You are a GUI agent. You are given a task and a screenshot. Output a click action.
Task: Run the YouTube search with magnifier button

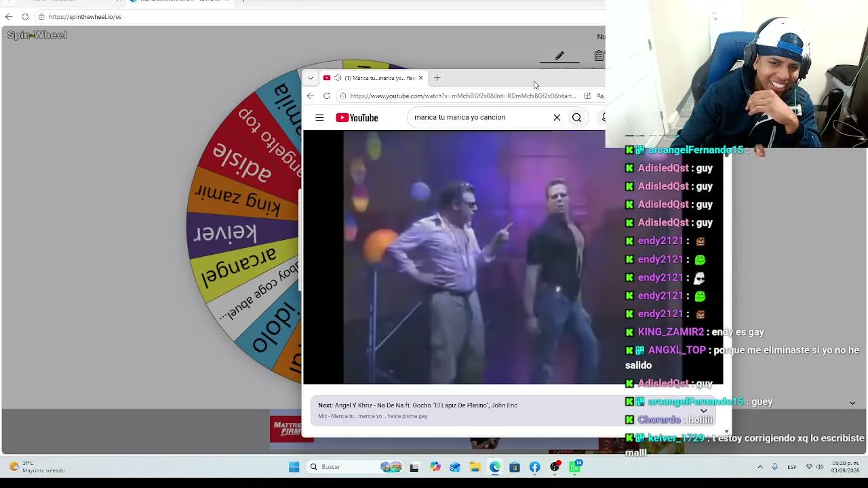(577, 118)
